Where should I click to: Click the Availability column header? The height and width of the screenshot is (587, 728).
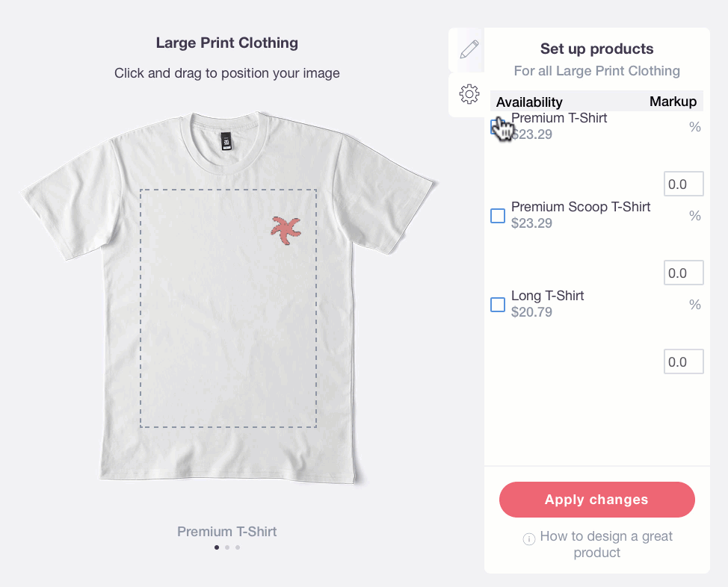[x=529, y=102]
